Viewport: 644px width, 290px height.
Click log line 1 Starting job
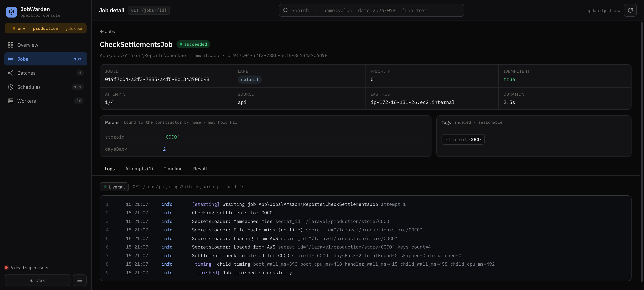click(365, 204)
